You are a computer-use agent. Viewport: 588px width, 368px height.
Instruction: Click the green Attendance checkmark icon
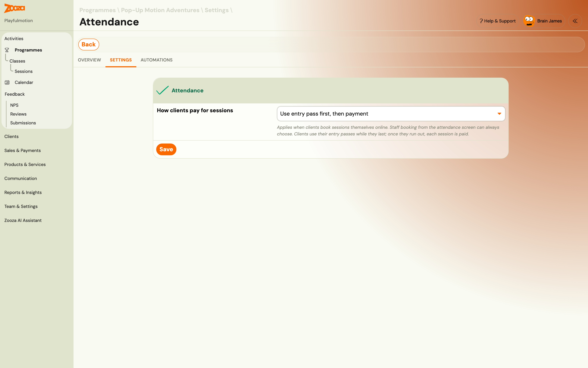pyautogui.click(x=162, y=90)
